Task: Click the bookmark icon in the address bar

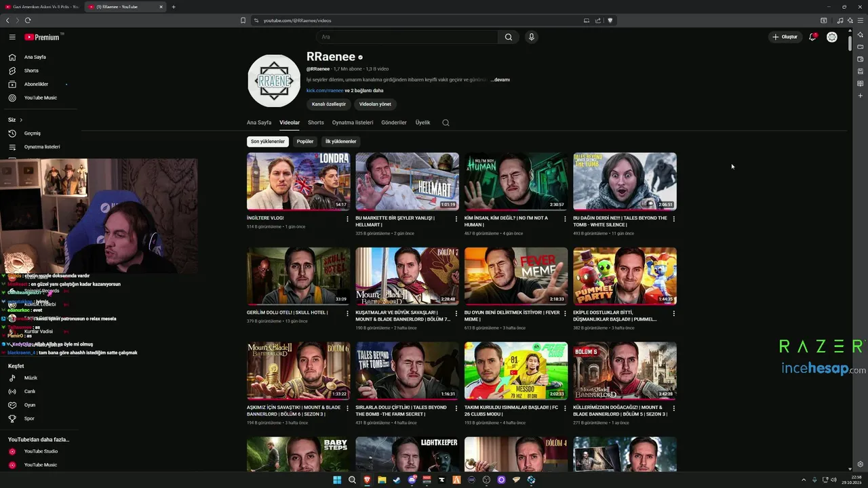Action: pyautogui.click(x=243, y=20)
